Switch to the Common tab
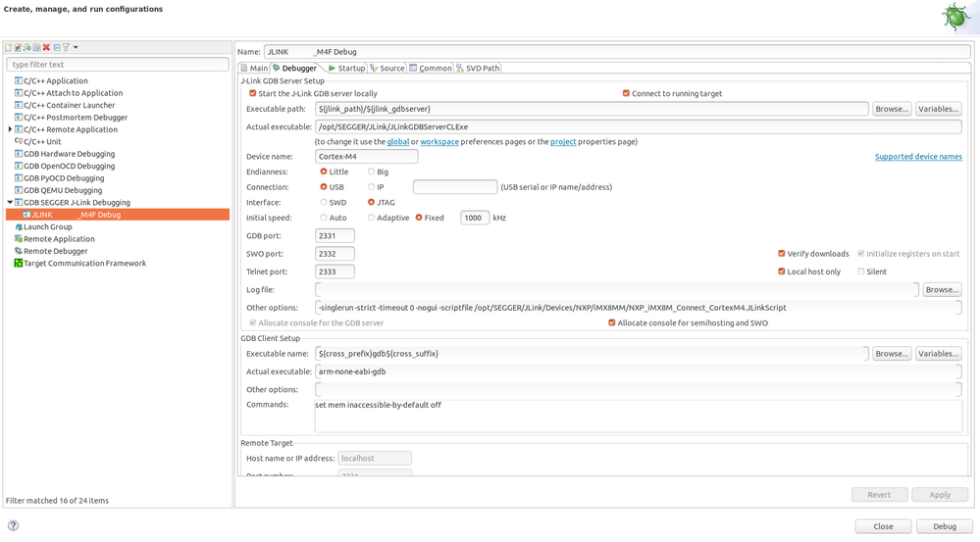The image size is (980, 542). [x=431, y=68]
